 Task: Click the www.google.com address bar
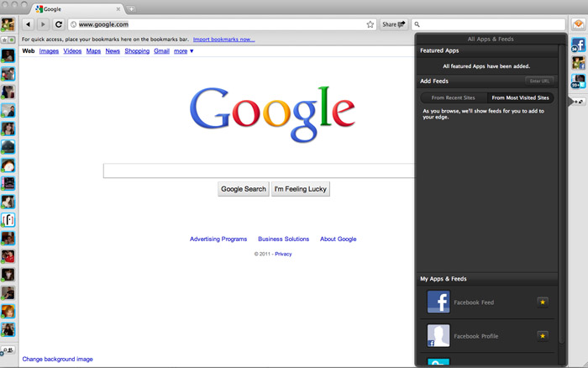(x=221, y=24)
